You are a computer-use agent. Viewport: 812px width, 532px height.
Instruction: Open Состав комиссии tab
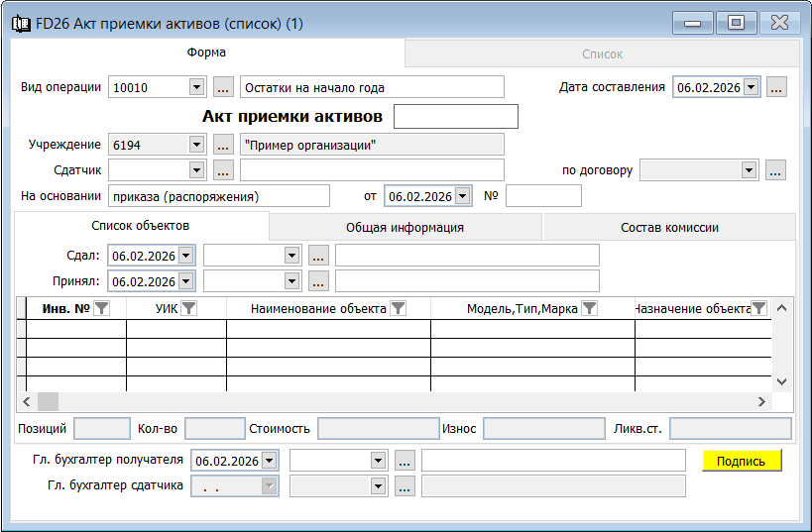[669, 227]
